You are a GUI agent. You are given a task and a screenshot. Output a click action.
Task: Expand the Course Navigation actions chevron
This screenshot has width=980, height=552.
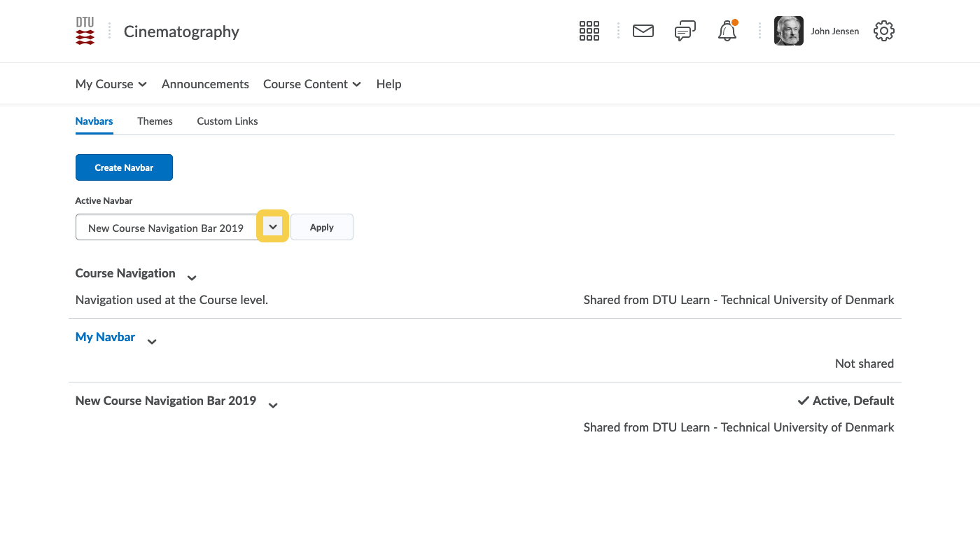(192, 277)
